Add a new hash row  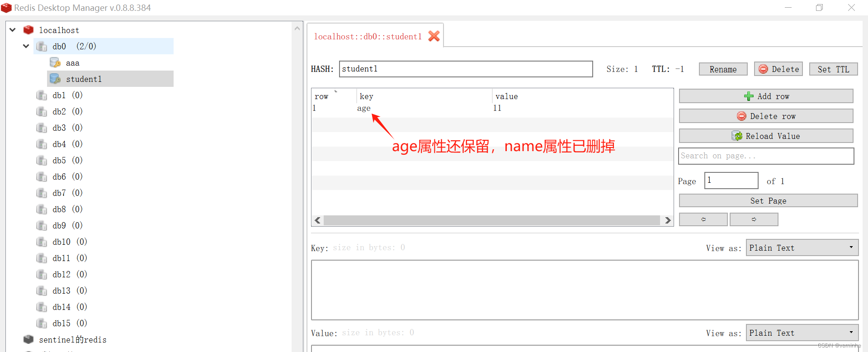coord(766,96)
